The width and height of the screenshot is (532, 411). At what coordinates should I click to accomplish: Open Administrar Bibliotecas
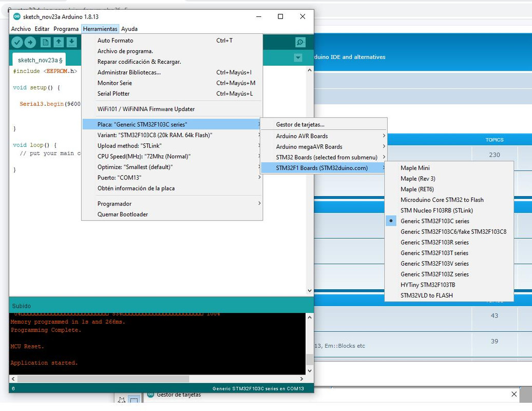172,72
